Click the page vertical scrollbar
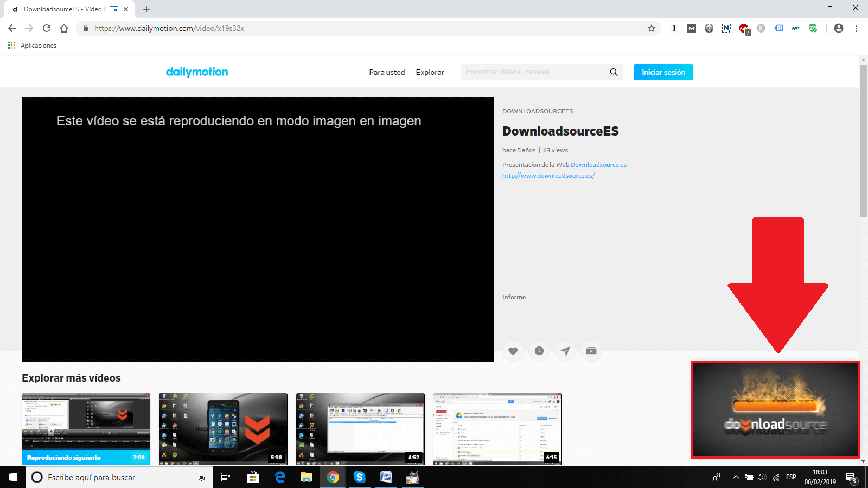This screenshot has height=488, width=868. pos(863,141)
